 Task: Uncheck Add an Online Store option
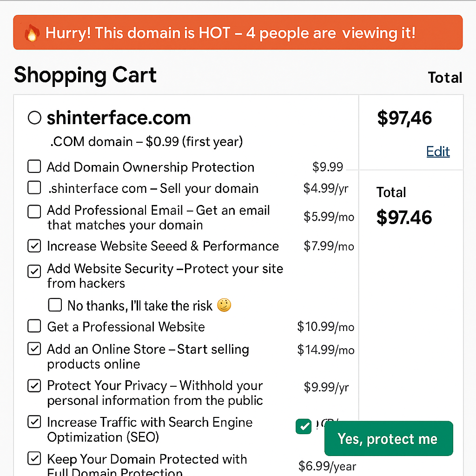point(34,349)
